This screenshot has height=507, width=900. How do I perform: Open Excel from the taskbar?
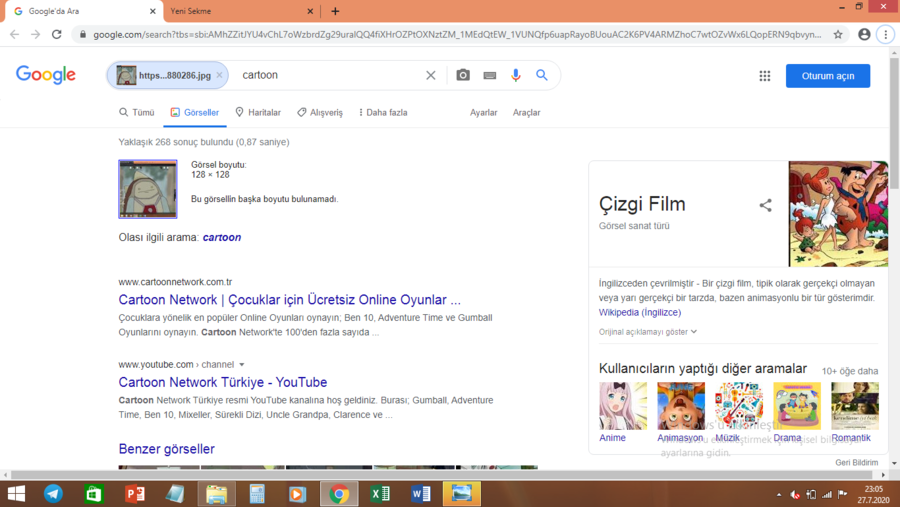coord(379,494)
